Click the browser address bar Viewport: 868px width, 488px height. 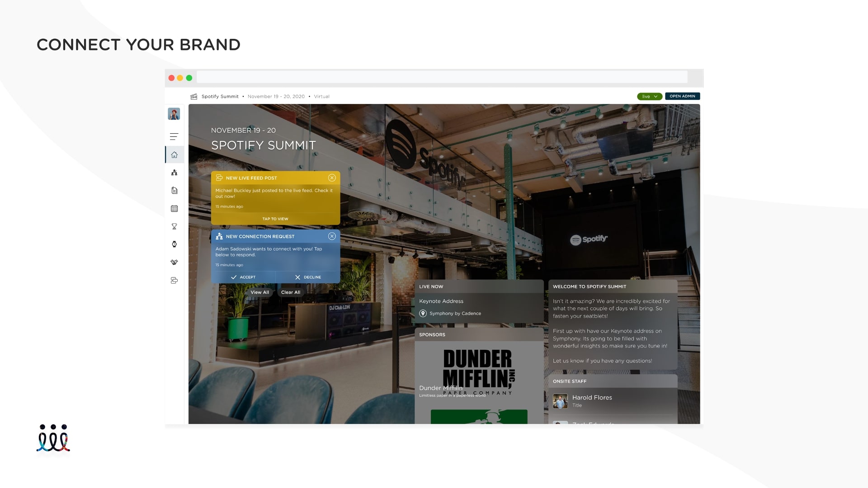coord(442,77)
